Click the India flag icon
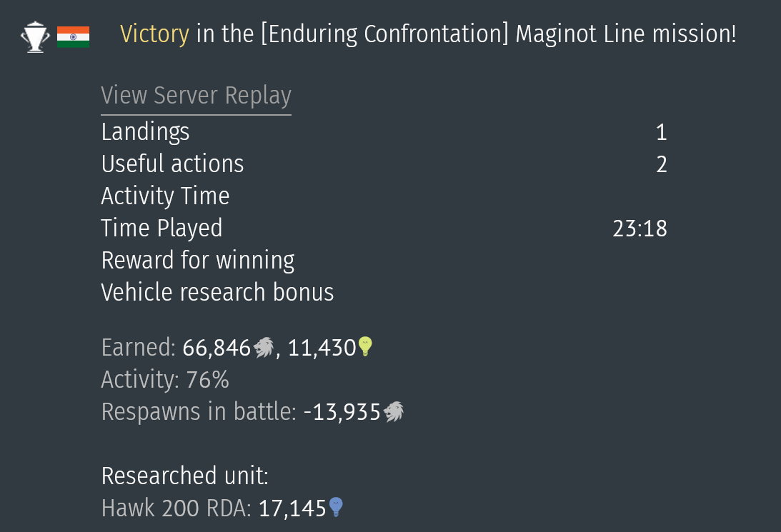The width and height of the screenshot is (781, 532). pos(73,36)
